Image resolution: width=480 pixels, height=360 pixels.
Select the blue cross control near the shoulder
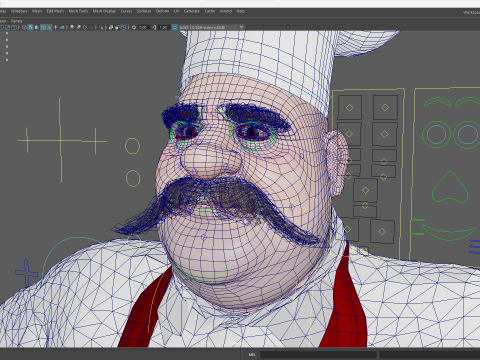pos(26,273)
